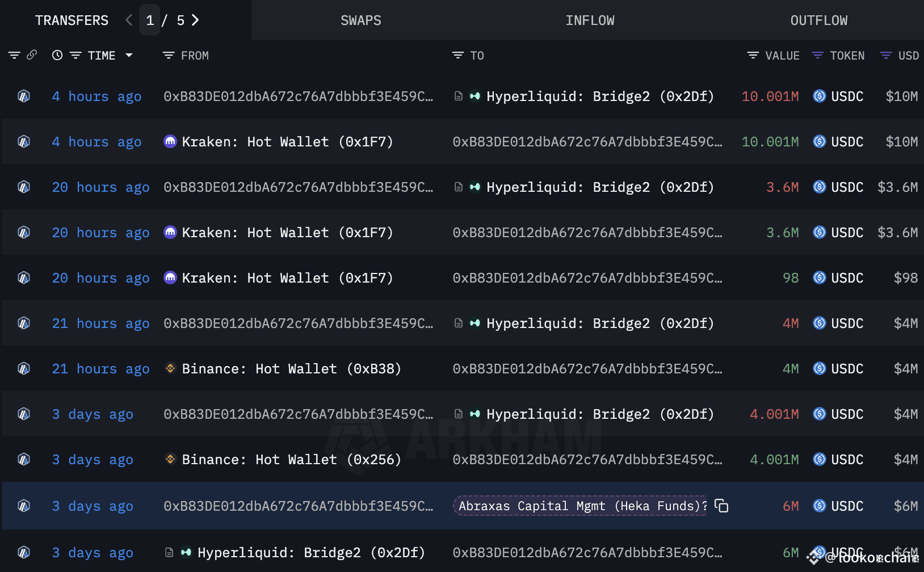Open the Abraxas Capital Mgmt entity link

pyautogui.click(x=579, y=506)
